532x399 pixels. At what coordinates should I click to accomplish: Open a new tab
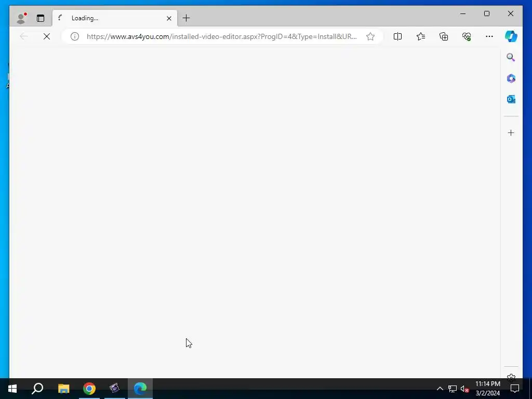tap(187, 18)
